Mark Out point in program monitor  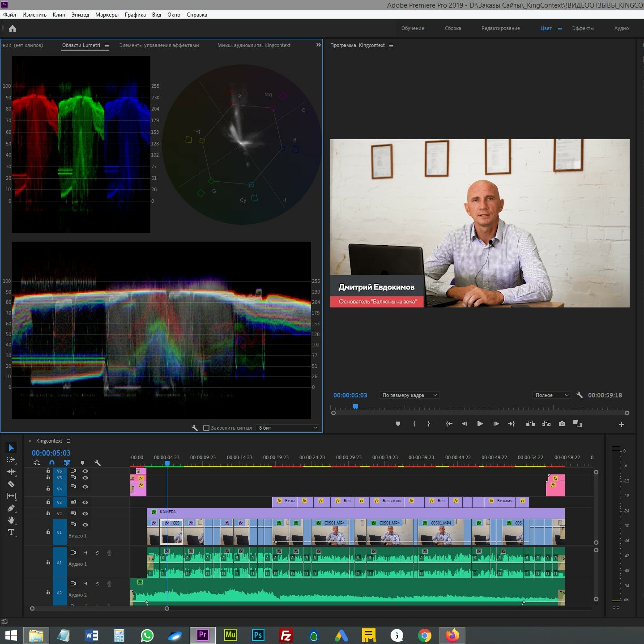[x=429, y=424]
